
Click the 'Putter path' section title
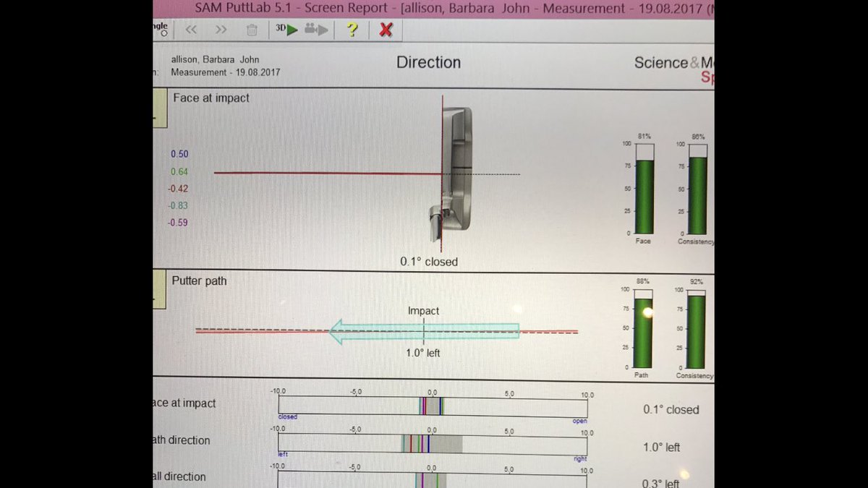[199, 281]
